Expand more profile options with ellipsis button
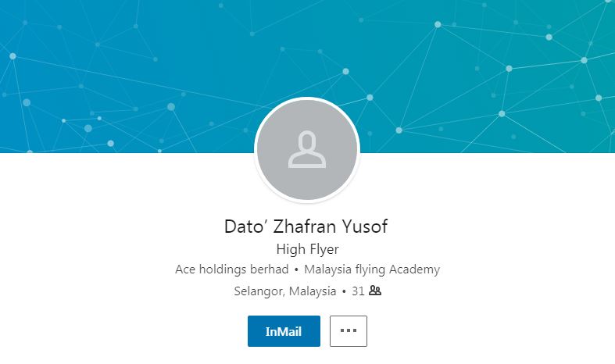This screenshot has height=364, width=615. (349, 331)
